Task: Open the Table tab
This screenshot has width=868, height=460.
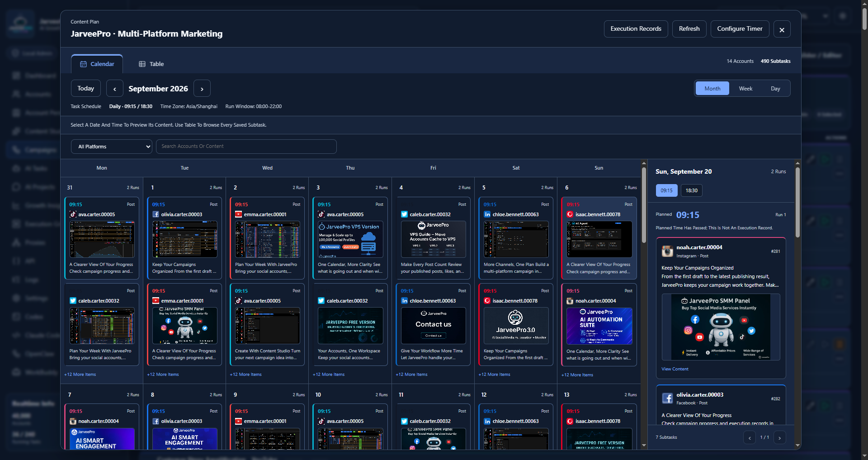Action: [x=151, y=64]
